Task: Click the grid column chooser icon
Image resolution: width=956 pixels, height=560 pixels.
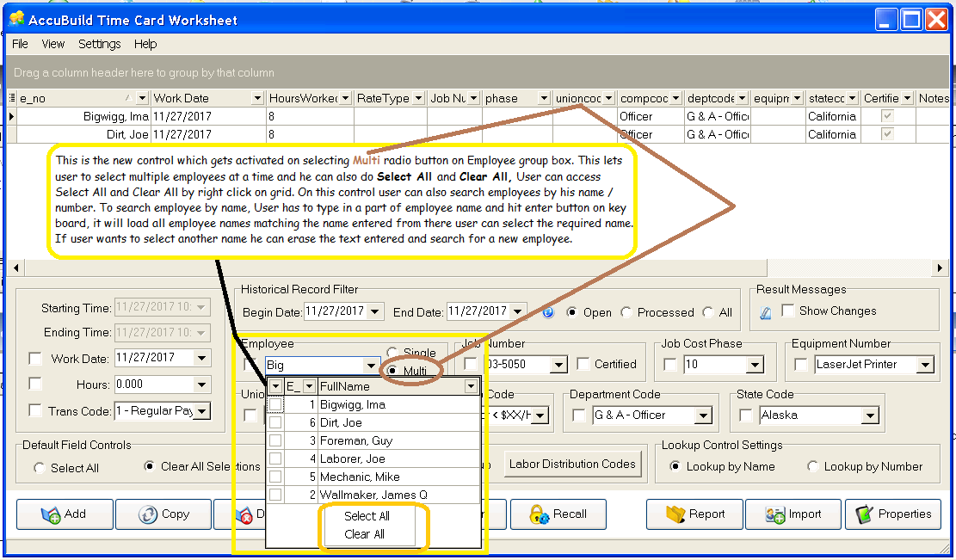Action: [11, 97]
